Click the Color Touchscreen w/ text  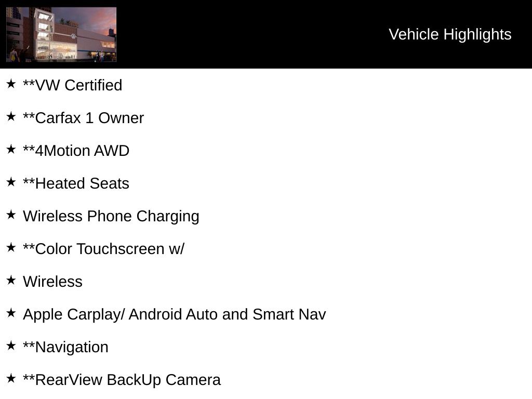(x=103, y=249)
